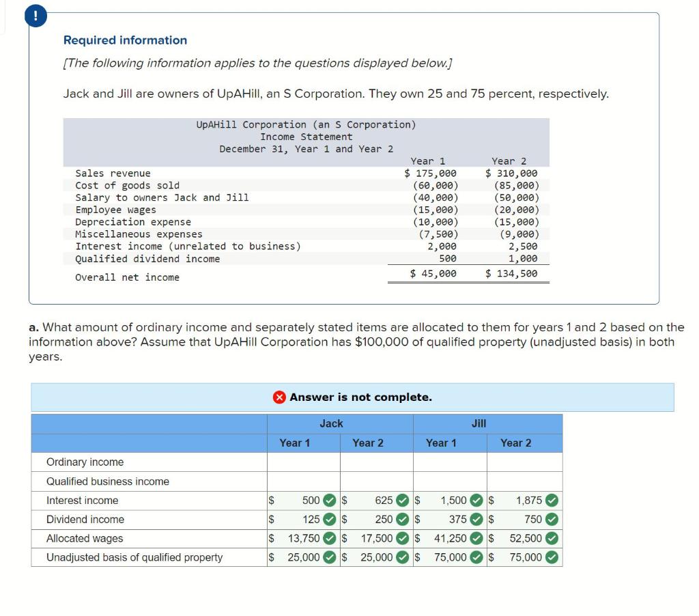Click green checkmark beside 750 dividend value
This screenshot has width=699, height=616.
coord(552,519)
